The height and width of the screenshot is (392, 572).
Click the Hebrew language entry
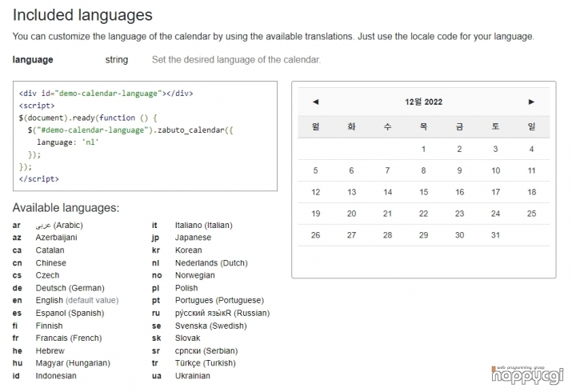(50, 350)
